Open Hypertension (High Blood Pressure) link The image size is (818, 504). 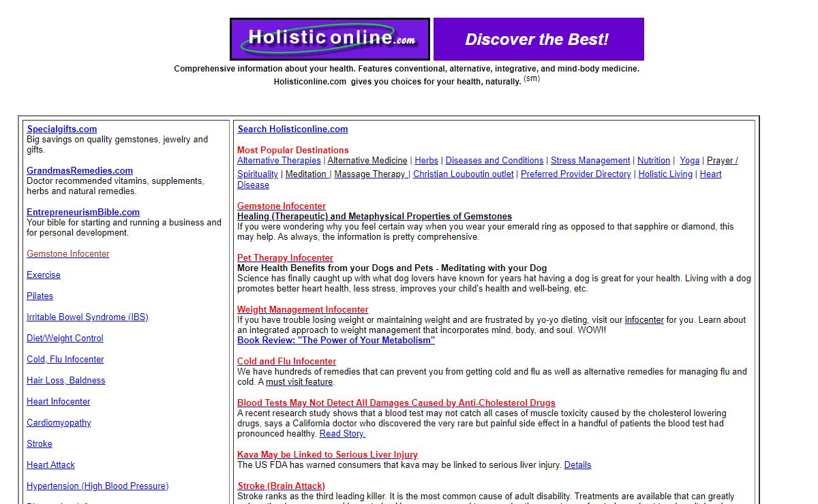[x=97, y=486]
